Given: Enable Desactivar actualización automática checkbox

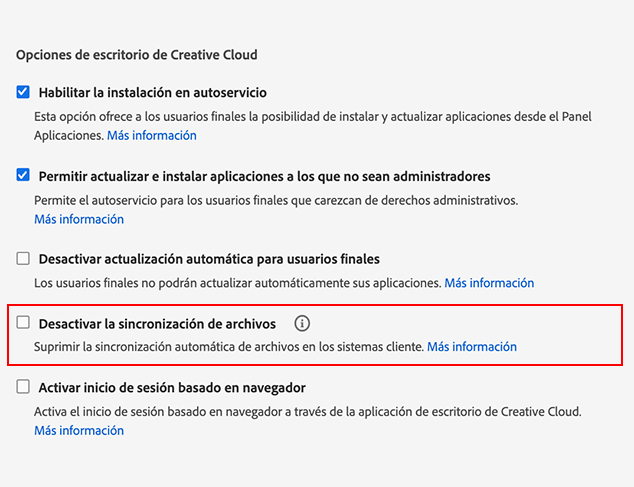Looking at the screenshot, I should [24, 258].
